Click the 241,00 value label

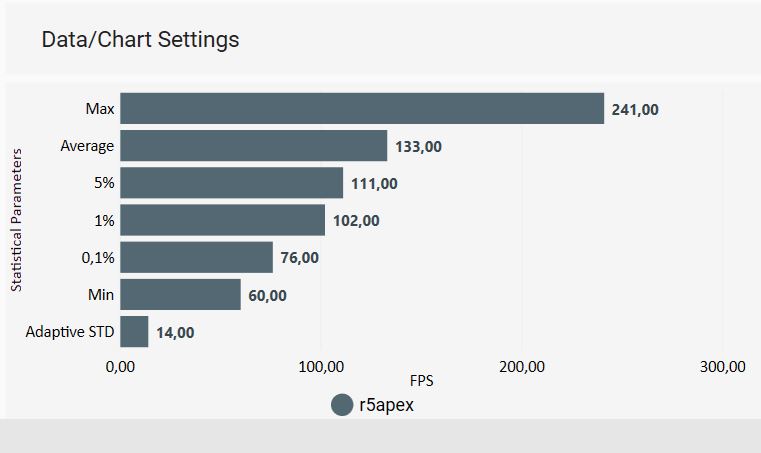coord(636,110)
